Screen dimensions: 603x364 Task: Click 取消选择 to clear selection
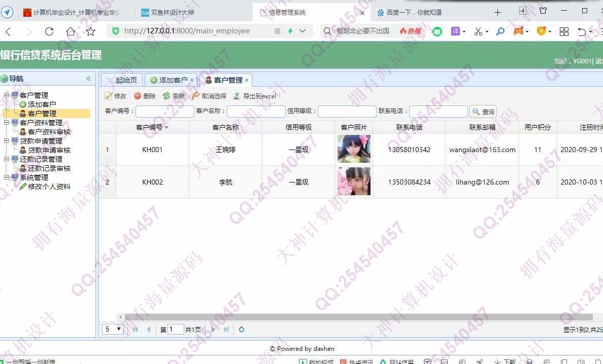210,96
